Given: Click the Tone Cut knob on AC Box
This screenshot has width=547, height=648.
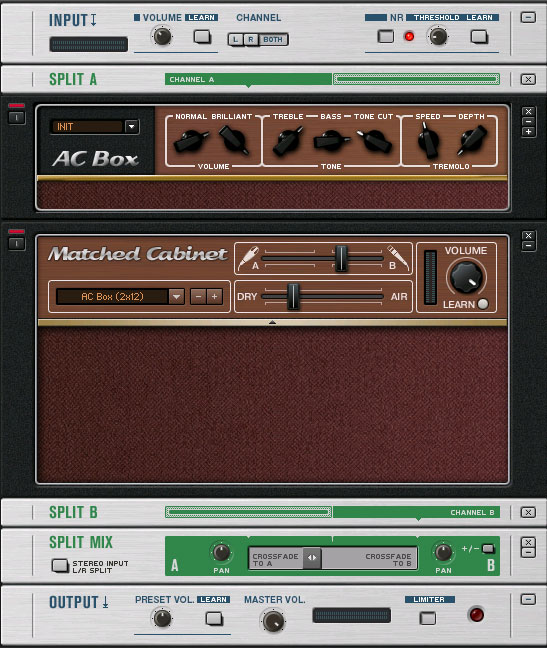Looking at the screenshot, I should point(374,141).
